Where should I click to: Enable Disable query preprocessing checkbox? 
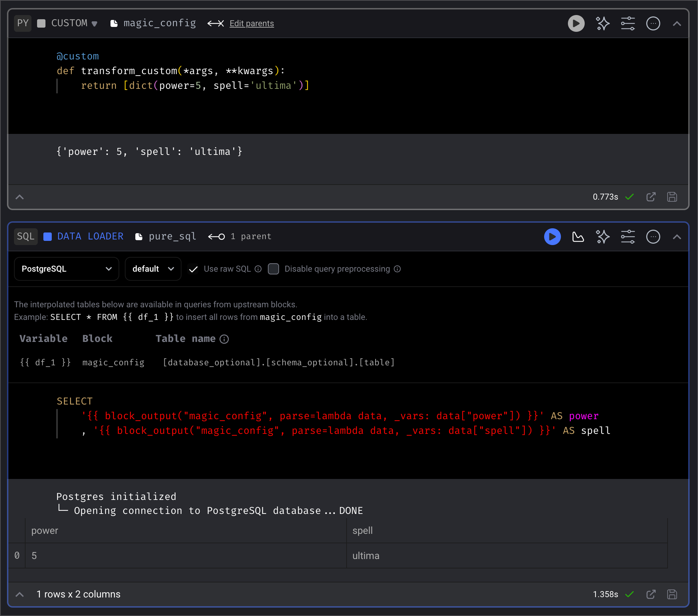click(273, 269)
